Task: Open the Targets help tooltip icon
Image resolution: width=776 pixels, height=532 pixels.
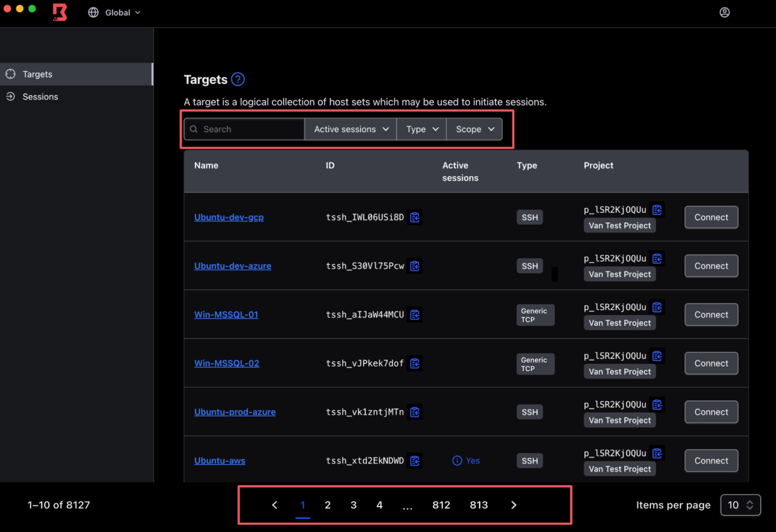Action: point(238,79)
